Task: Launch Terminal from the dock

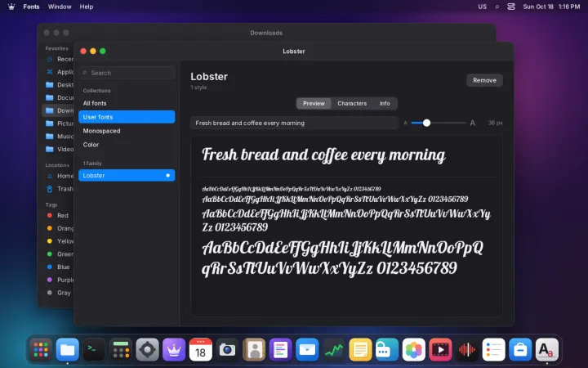Action: [x=94, y=350]
